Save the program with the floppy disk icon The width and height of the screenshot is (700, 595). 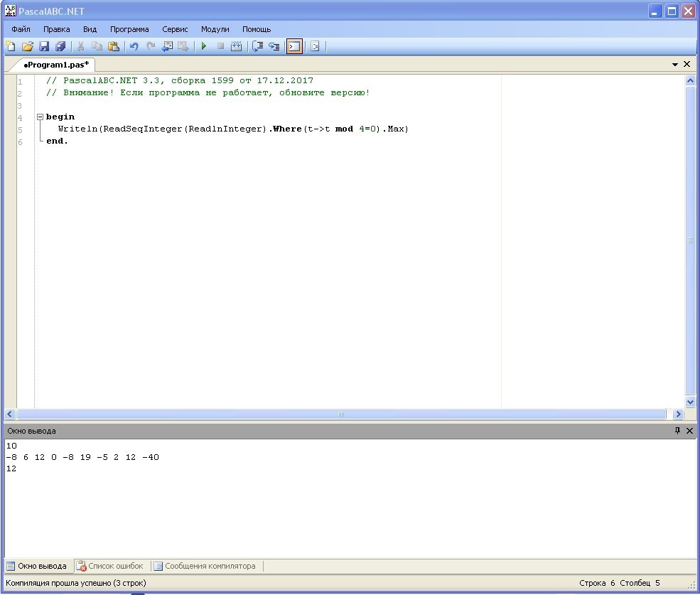click(44, 47)
